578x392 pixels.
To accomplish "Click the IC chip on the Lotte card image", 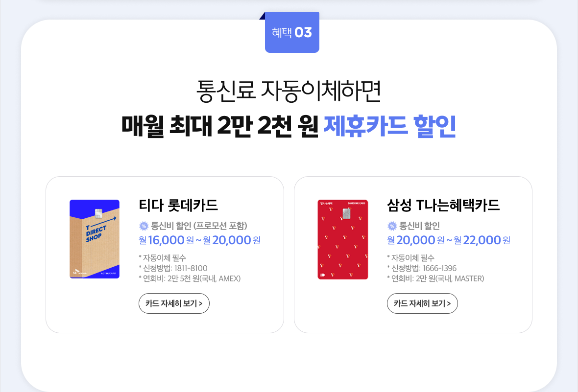I will [98, 213].
